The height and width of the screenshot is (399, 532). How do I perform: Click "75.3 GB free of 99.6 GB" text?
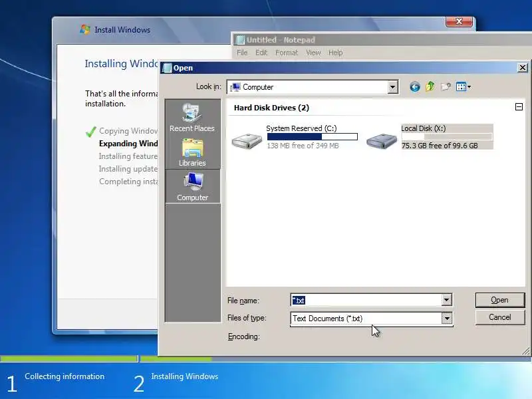(x=440, y=146)
